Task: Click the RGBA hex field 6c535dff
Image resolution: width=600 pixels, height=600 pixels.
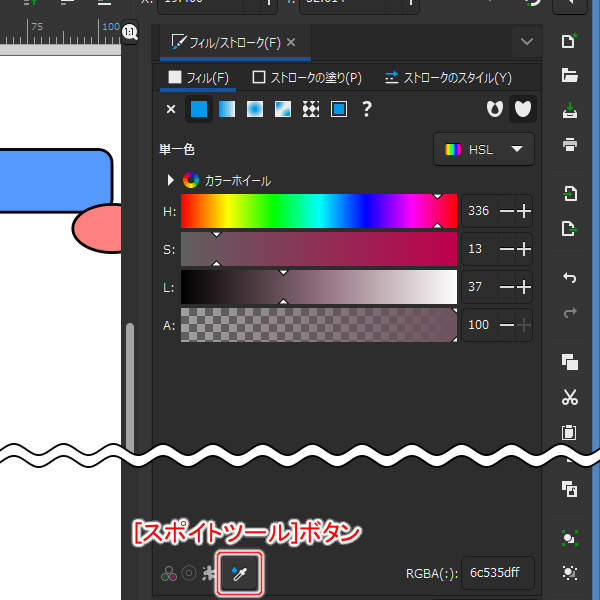Action: click(497, 573)
